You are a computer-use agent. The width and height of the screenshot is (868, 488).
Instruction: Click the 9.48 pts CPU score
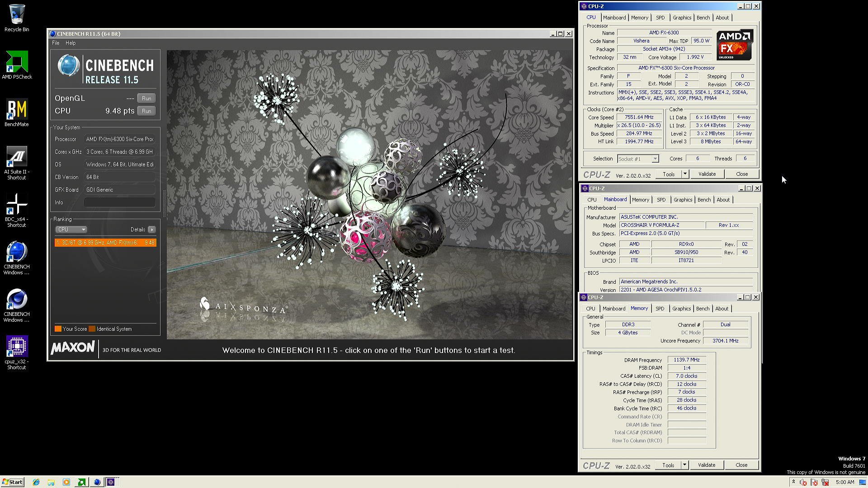tap(120, 111)
